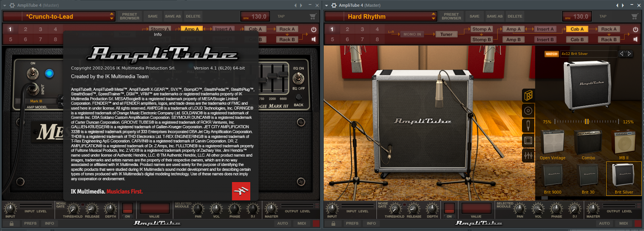Select Amp A in right window chain
Screen dimensions: 644x231
514,29
